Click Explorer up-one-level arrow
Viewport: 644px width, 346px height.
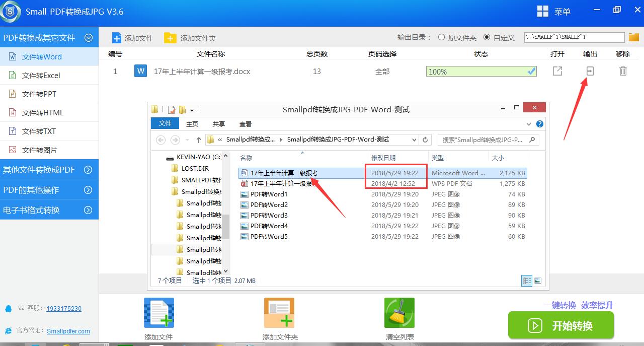click(199, 140)
